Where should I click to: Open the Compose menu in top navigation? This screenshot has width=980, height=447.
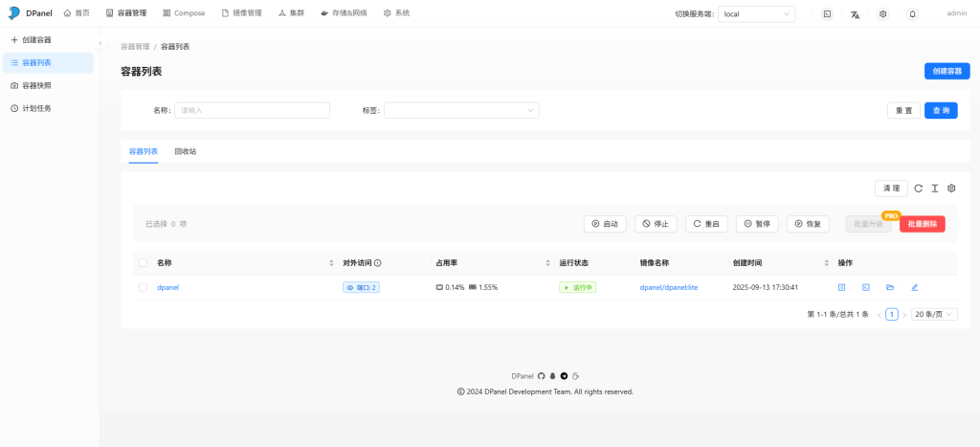(184, 13)
